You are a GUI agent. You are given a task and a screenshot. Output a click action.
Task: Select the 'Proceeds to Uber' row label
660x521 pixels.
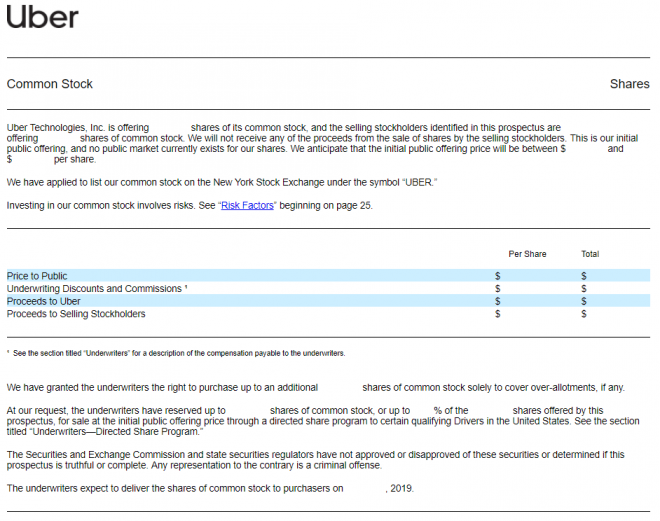pos(43,301)
